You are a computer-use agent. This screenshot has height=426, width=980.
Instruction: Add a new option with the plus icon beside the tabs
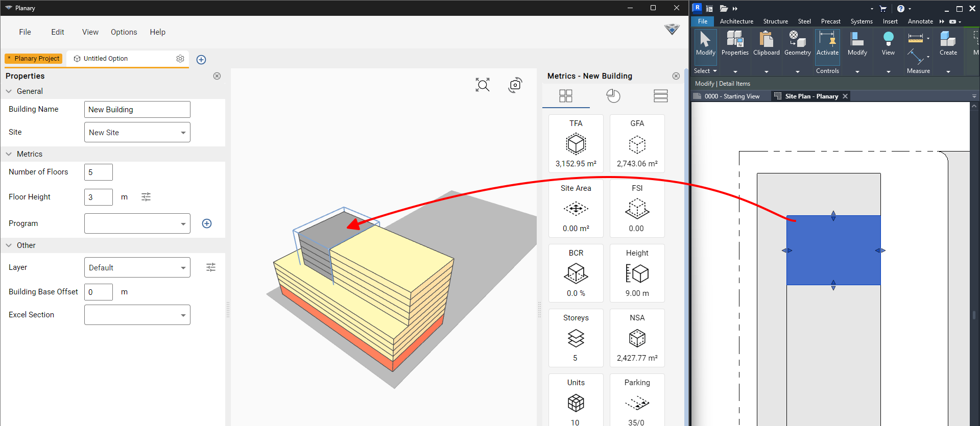(201, 60)
